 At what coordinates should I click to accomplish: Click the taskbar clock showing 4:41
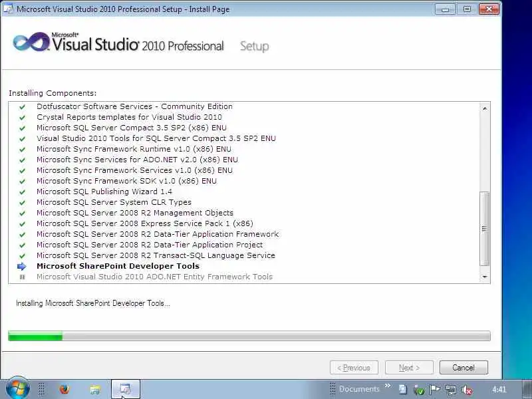[499, 389]
